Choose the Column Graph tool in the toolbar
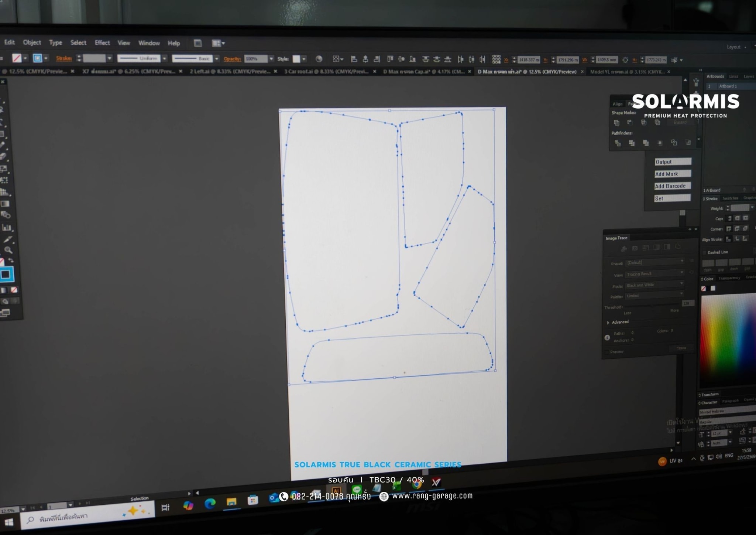The width and height of the screenshot is (756, 535). [7, 227]
